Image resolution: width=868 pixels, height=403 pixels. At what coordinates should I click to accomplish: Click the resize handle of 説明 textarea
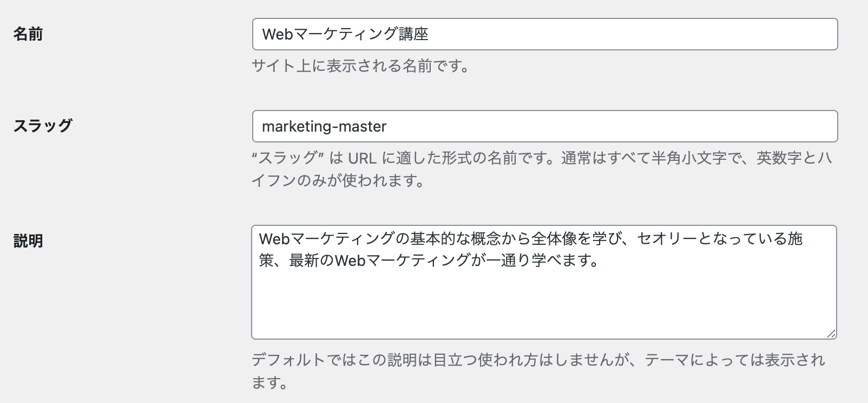coord(831,334)
